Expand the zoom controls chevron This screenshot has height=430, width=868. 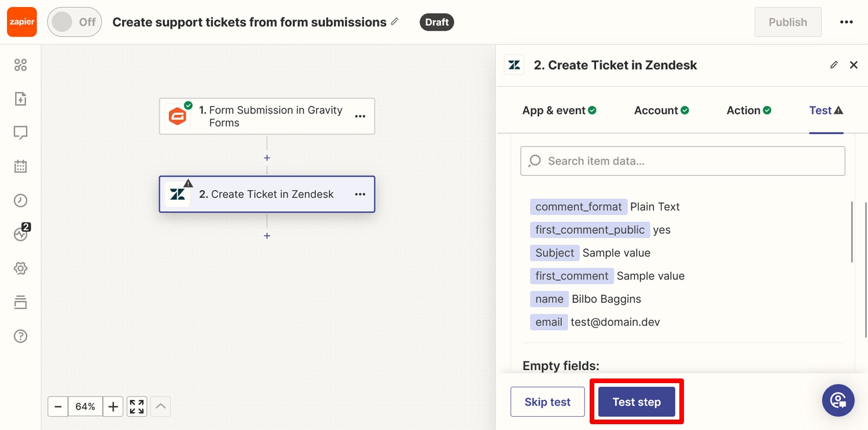[161, 406]
